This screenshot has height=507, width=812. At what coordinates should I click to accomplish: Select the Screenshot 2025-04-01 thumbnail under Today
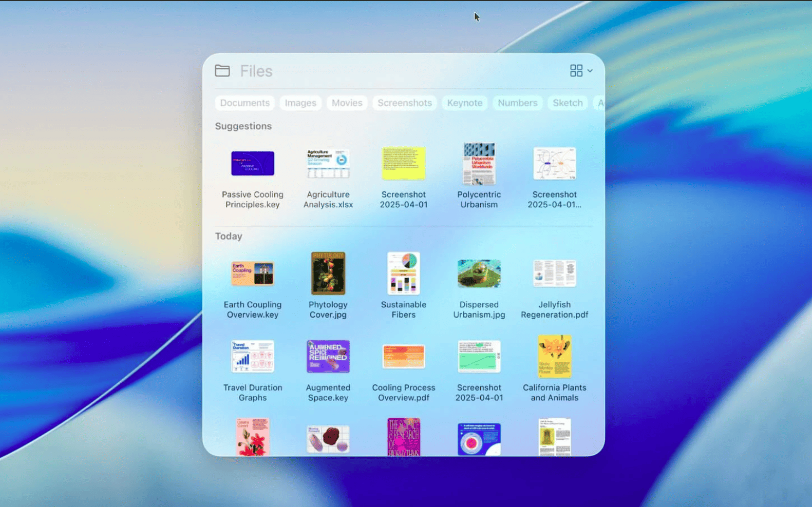(479, 356)
